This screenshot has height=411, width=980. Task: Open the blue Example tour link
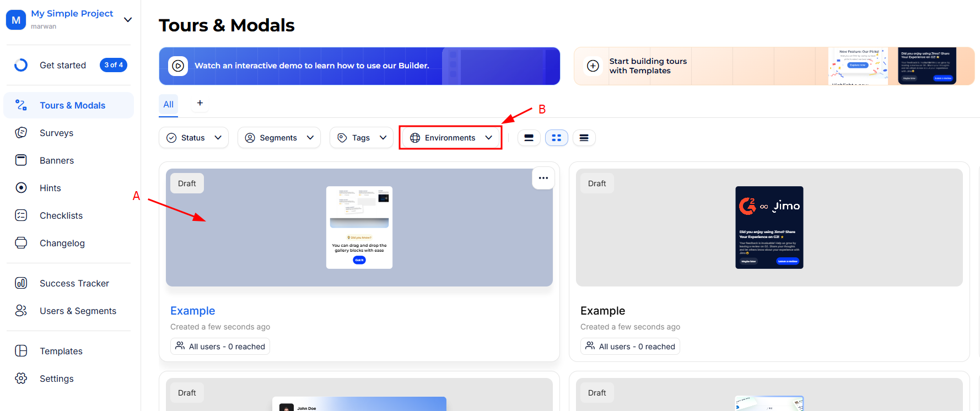click(192, 311)
